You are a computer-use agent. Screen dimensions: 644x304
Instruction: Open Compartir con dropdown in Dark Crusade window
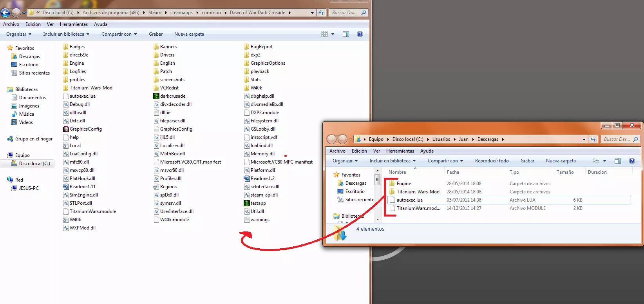tap(119, 34)
